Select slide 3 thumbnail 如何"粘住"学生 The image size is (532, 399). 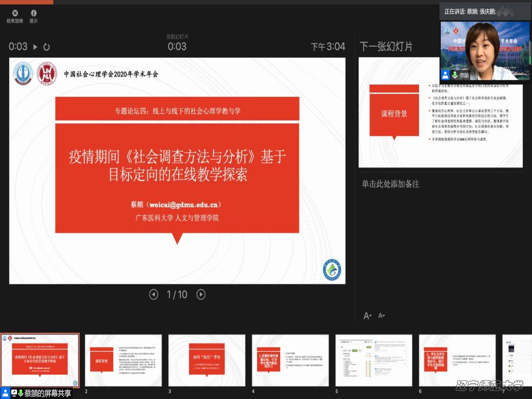tap(206, 360)
